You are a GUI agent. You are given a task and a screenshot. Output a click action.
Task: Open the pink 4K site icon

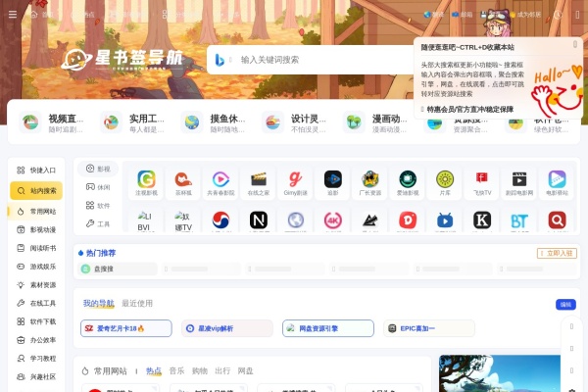(333, 220)
